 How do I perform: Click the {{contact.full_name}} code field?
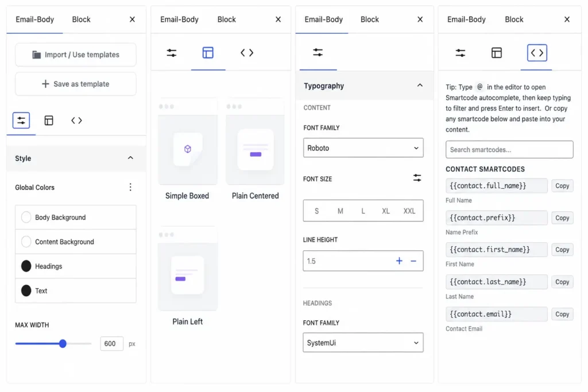click(x=496, y=186)
